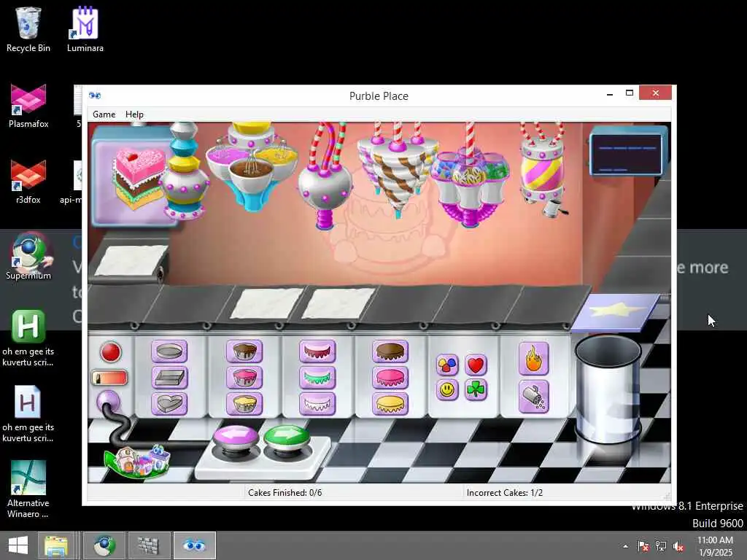Apply chocolate brown top frosting

point(390,352)
